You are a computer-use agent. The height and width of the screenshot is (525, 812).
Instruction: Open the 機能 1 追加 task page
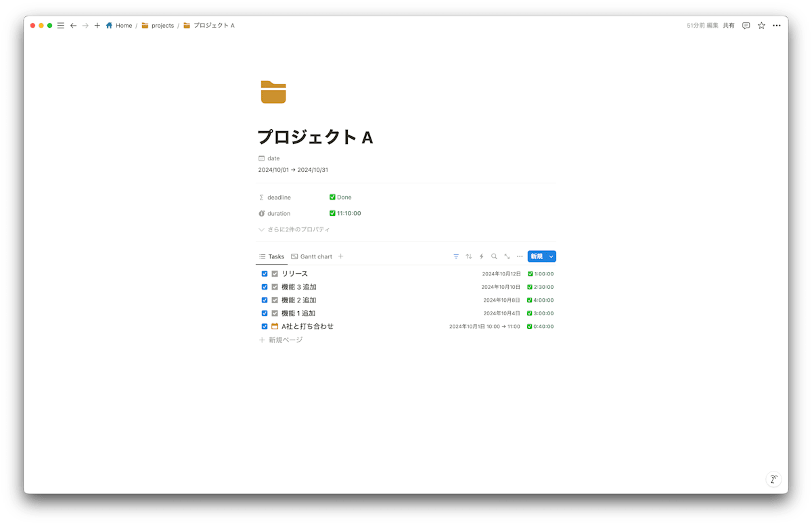pos(298,313)
